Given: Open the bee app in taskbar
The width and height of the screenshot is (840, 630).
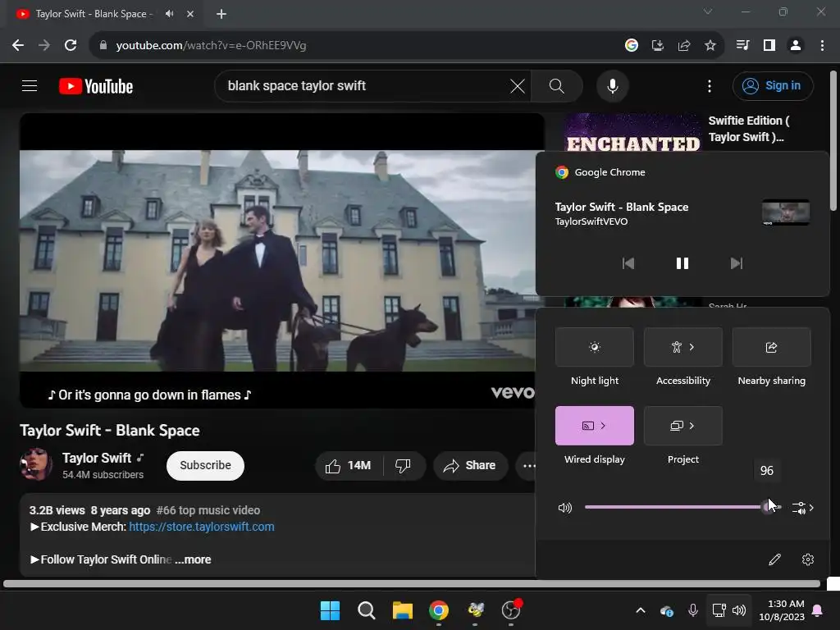Looking at the screenshot, I should 475,610.
